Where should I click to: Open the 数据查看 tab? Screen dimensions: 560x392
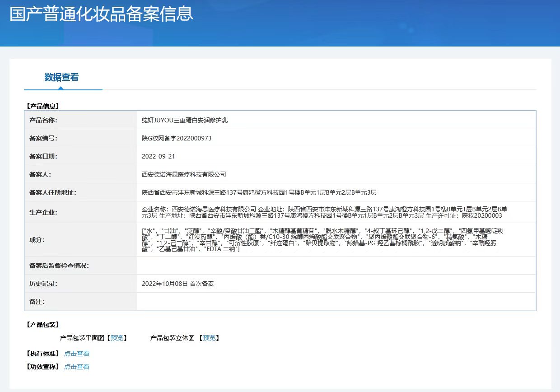click(x=61, y=77)
